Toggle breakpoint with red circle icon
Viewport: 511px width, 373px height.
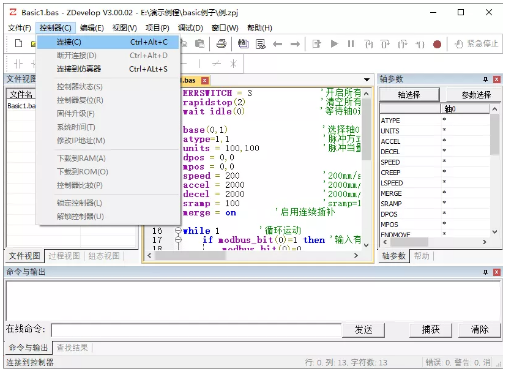tap(437, 44)
